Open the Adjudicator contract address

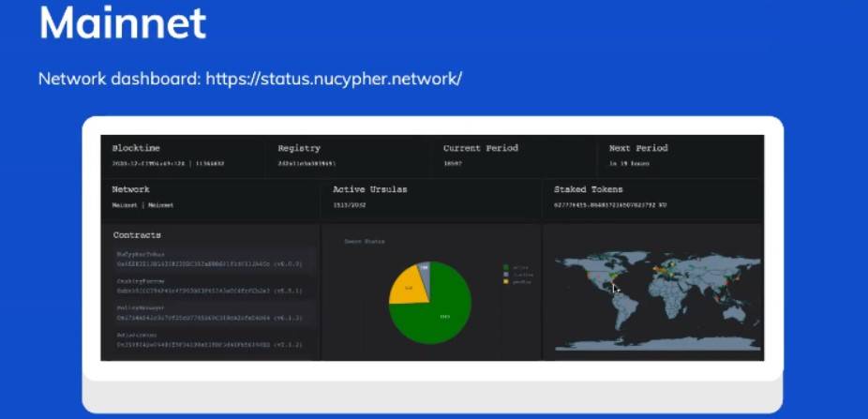(209, 344)
